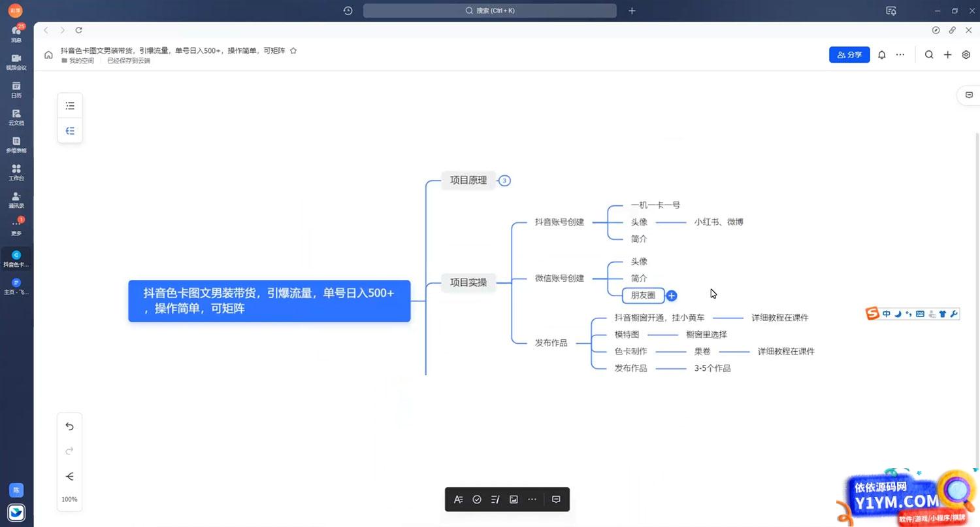Click the layout branch icon above the 100% zoom
The height and width of the screenshot is (527, 980).
coord(69,476)
